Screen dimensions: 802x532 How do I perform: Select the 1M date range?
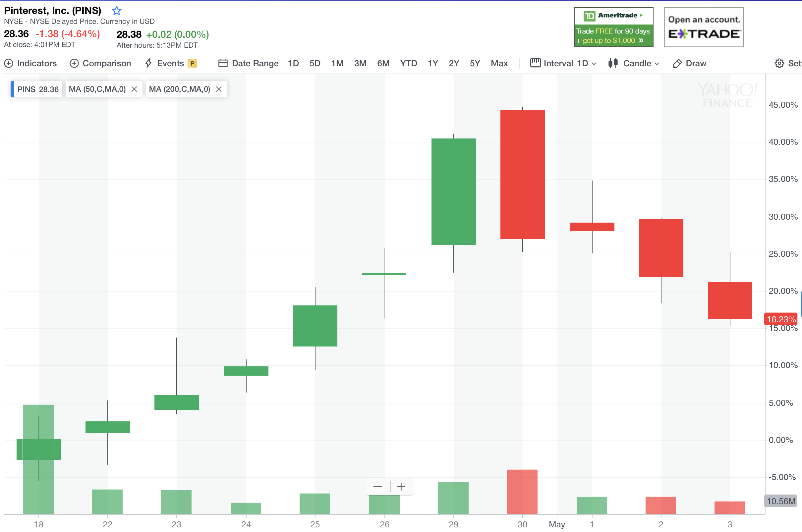337,64
